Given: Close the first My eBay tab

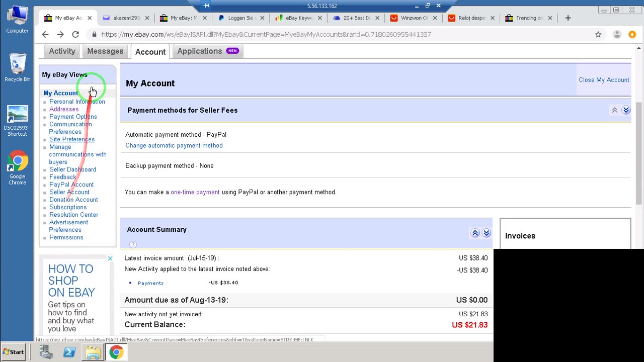Looking at the screenshot, I should click(x=90, y=18).
